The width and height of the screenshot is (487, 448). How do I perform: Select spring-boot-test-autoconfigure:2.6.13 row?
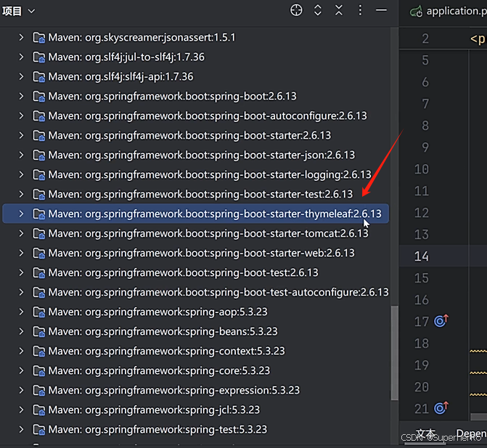195,292
